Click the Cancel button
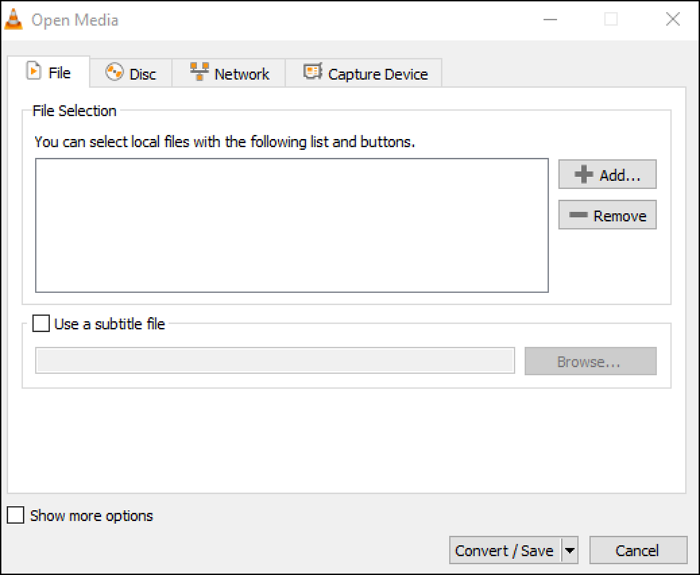This screenshot has height=575, width=700. [x=637, y=550]
